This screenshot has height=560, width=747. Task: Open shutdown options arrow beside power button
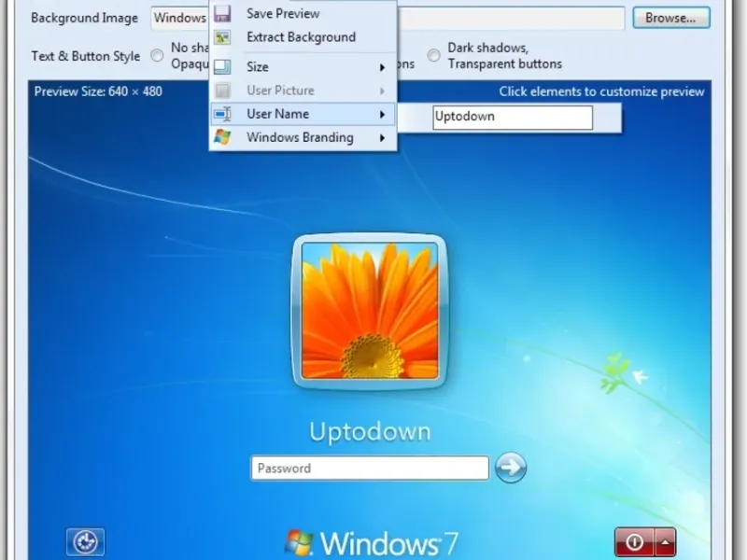pos(665,541)
